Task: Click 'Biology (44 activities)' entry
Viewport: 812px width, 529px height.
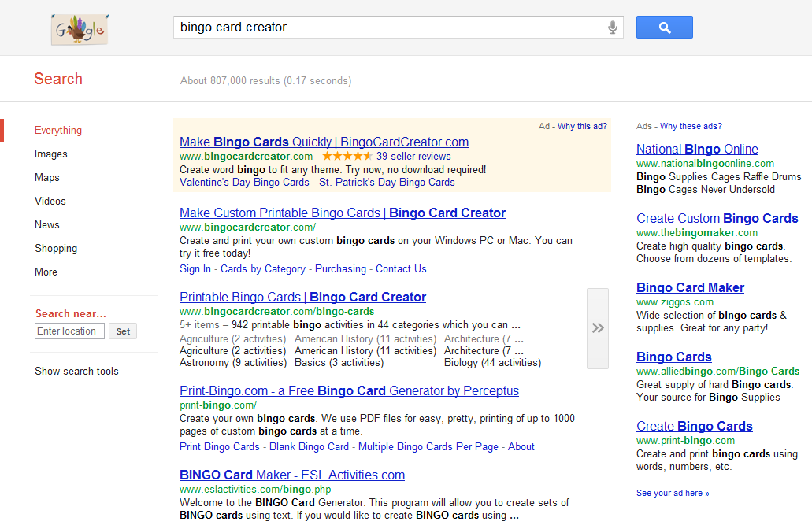Action: [492, 362]
